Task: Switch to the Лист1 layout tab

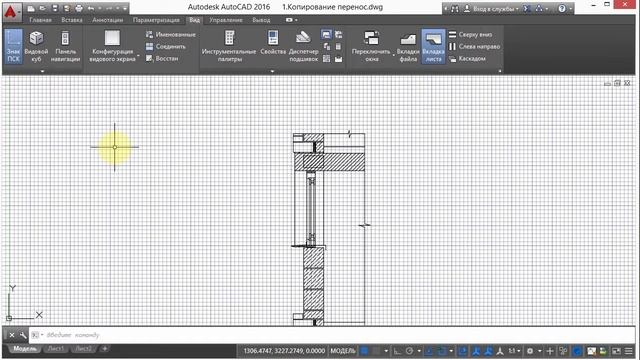Action: point(56,349)
